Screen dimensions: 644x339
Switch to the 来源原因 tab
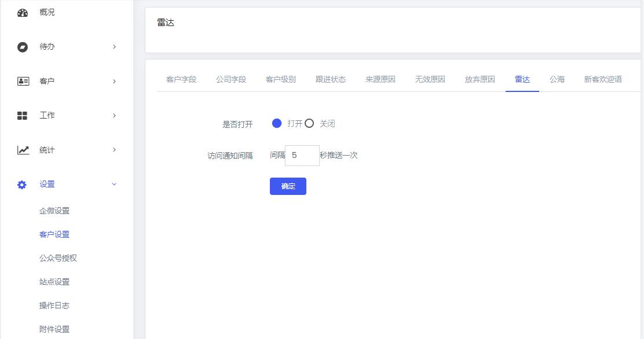pos(380,79)
